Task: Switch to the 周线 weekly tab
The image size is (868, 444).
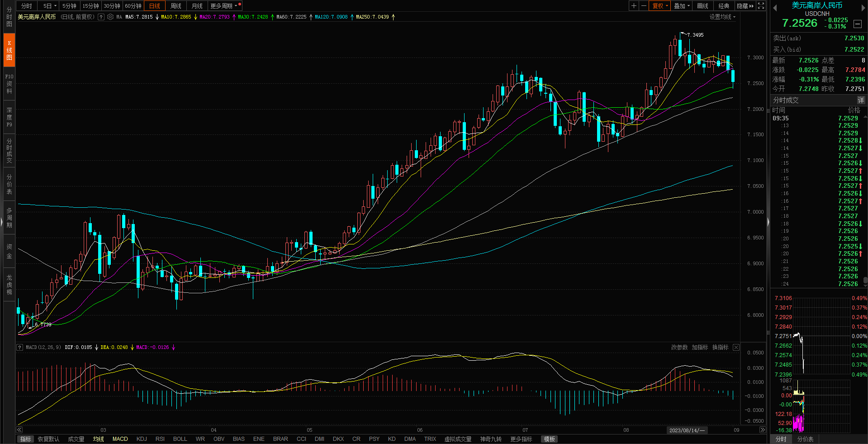Action: (x=176, y=6)
